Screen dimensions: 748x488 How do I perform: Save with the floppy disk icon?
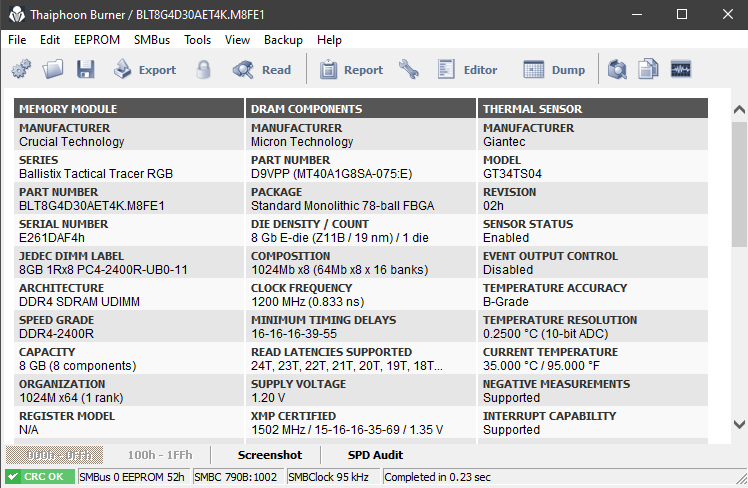(x=86, y=70)
